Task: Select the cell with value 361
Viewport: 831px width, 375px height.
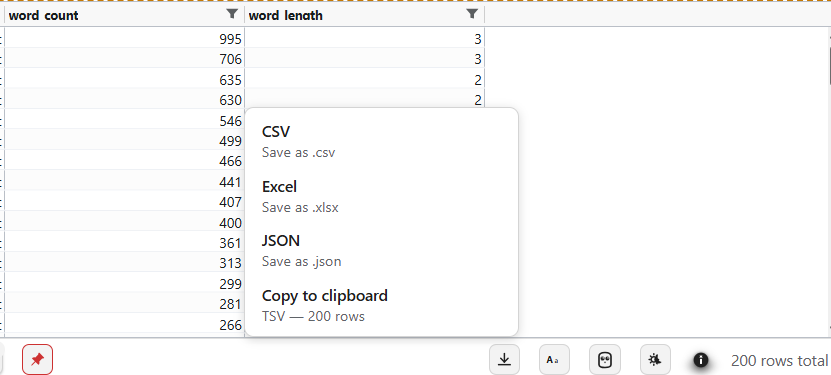Action: [x=125, y=243]
